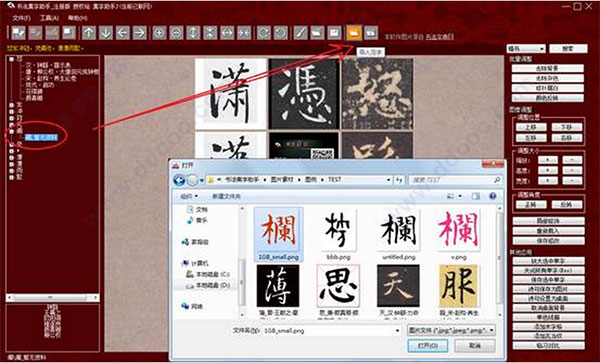Click the move-up arrow toolbar icon

click(x=89, y=33)
